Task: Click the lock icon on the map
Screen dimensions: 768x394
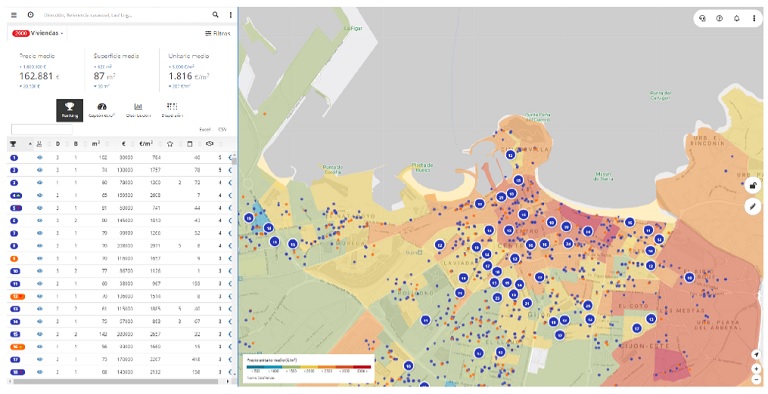Action: coord(753,186)
